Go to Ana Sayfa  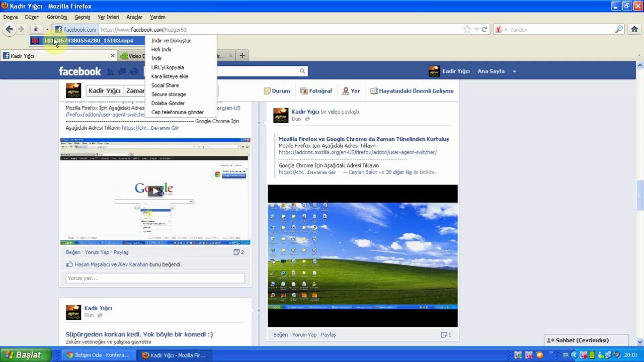coord(491,71)
